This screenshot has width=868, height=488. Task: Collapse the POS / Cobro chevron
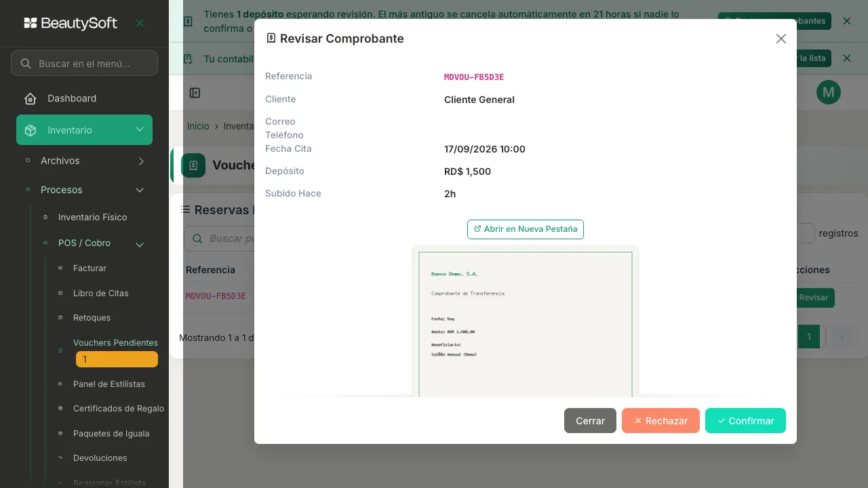[x=140, y=245]
